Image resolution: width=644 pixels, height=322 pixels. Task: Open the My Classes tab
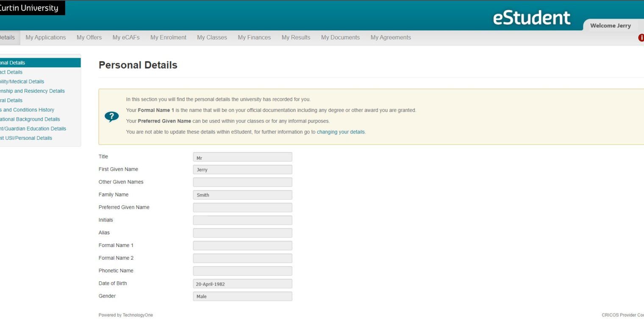[212, 37]
